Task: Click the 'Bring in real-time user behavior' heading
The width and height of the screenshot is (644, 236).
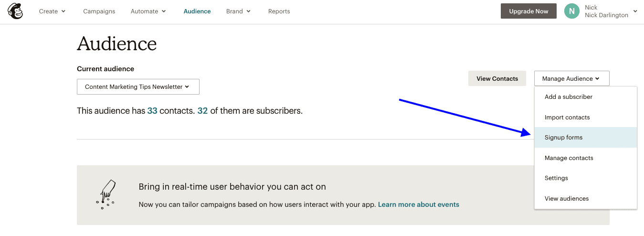Action: (232, 187)
